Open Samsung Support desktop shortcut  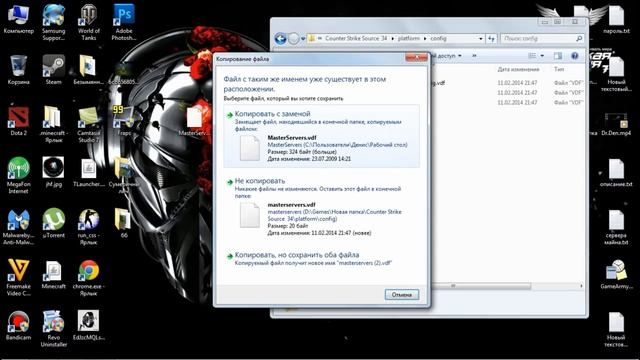pyautogui.click(x=53, y=22)
